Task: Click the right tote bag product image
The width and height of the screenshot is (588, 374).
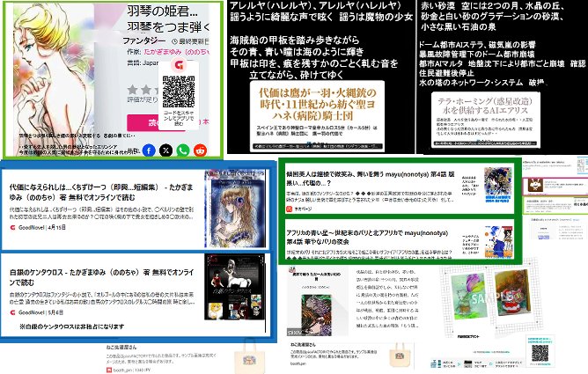Action: 400,356
